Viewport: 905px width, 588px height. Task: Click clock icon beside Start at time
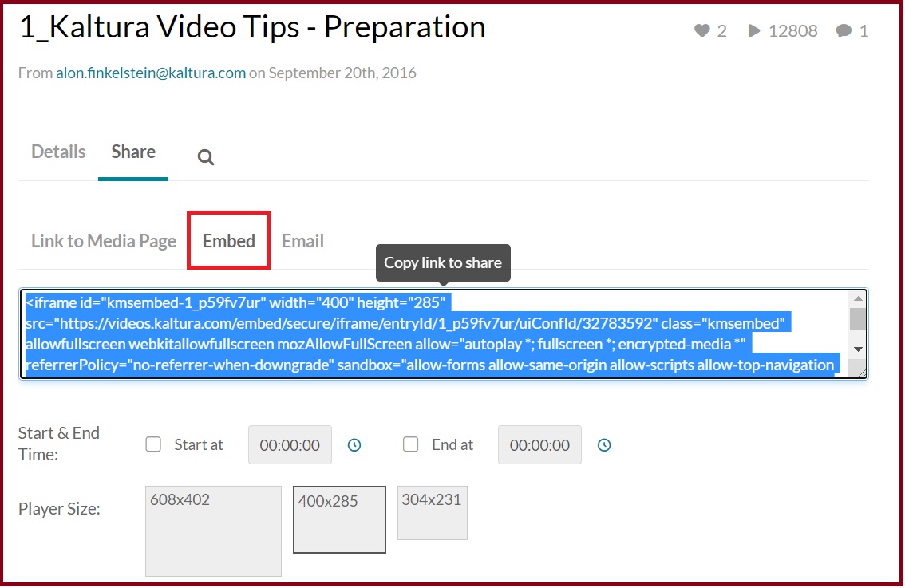354,445
